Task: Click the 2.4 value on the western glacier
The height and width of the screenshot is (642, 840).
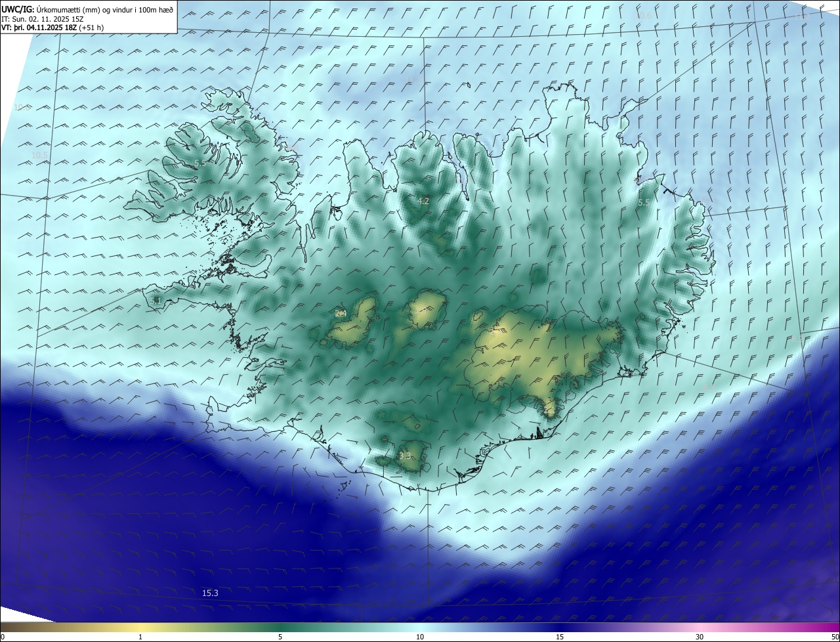Action: (x=341, y=314)
